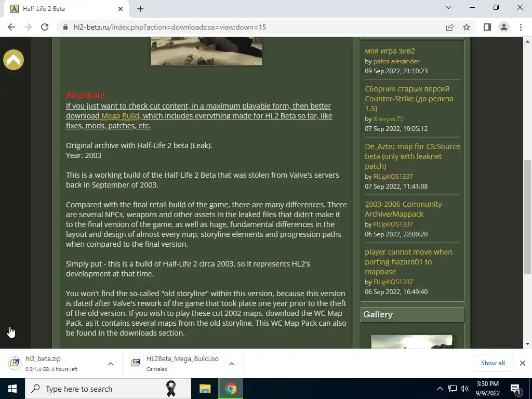The height and width of the screenshot is (399, 532).
Task: Click FlLipKOS1337 under Community Archive/Mappack
Action: tap(393, 224)
